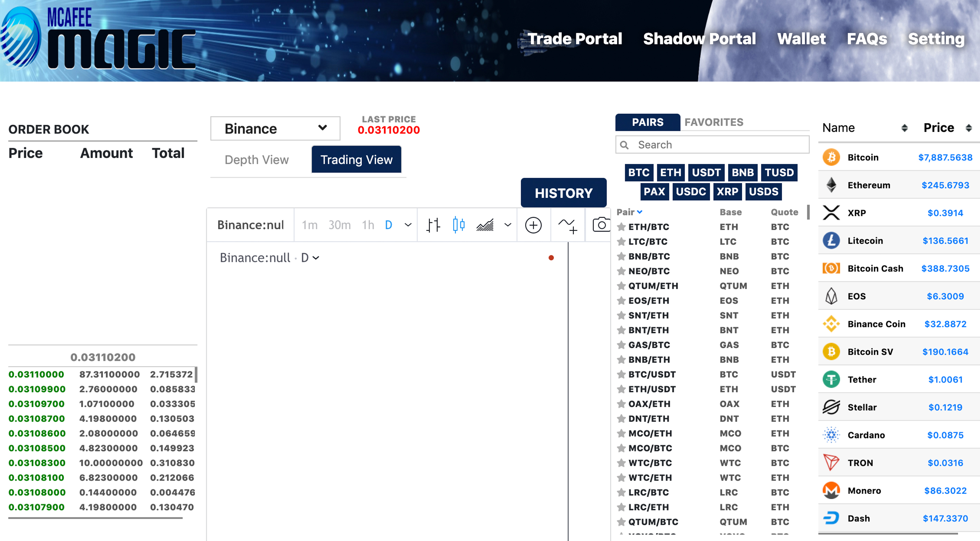Open the Binance:null D legend dropdown
The width and height of the screenshot is (980, 541).
(x=316, y=258)
